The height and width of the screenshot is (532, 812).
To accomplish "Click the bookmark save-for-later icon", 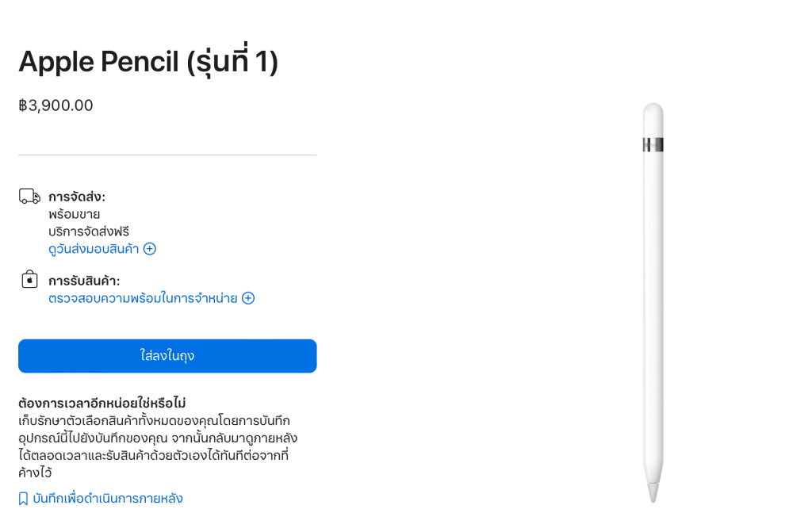I will [23, 499].
